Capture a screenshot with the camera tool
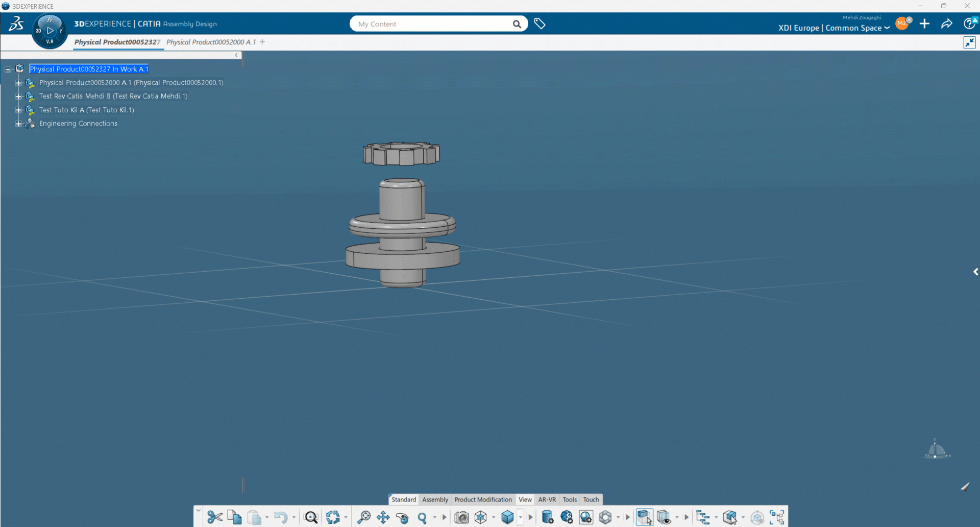Screen dimensions: 980x527 pyautogui.click(x=461, y=517)
